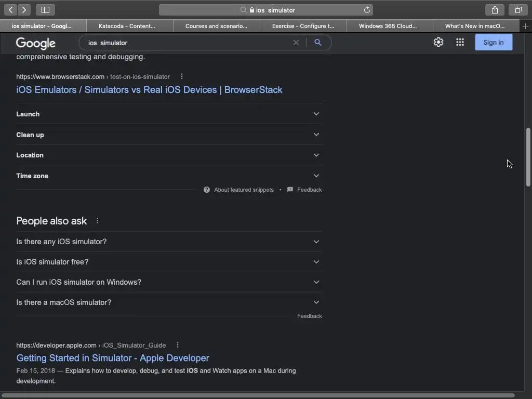Open Google quick settings gear
The width and height of the screenshot is (532, 399).
coord(438,42)
